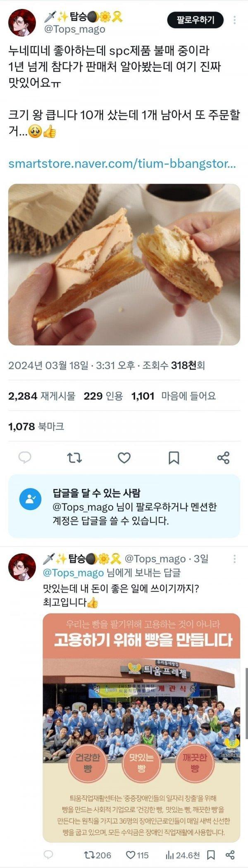
Task: Click the reply speech bubble icon
Action: (x=25, y=458)
